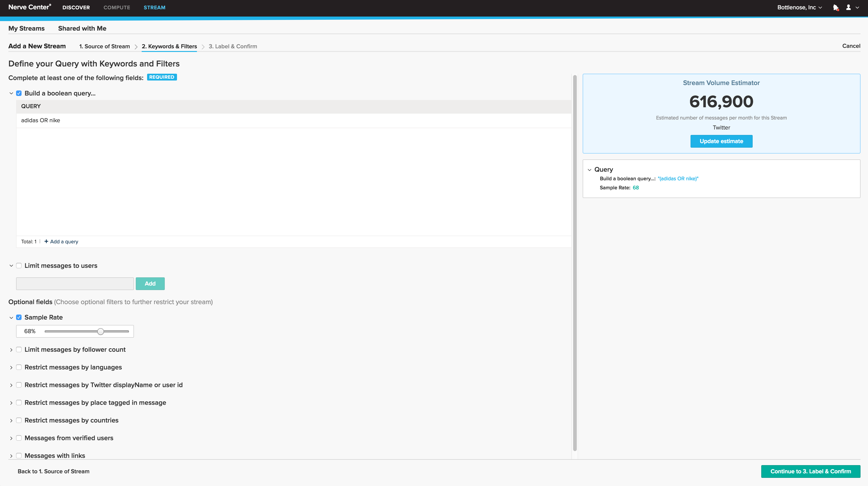Click the Nerve Center logo icon
The width and height of the screenshot is (868, 486).
click(30, 7)
